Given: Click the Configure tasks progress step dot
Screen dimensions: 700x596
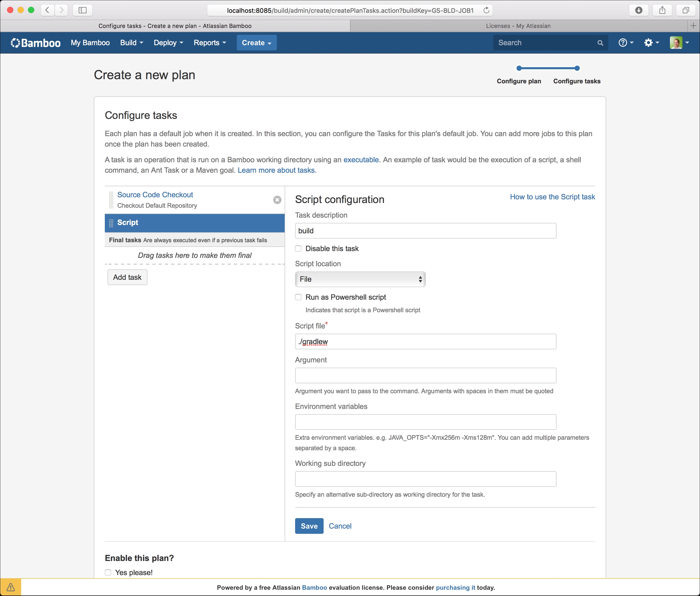Looking at the screenshot, I should pos(577,68).
